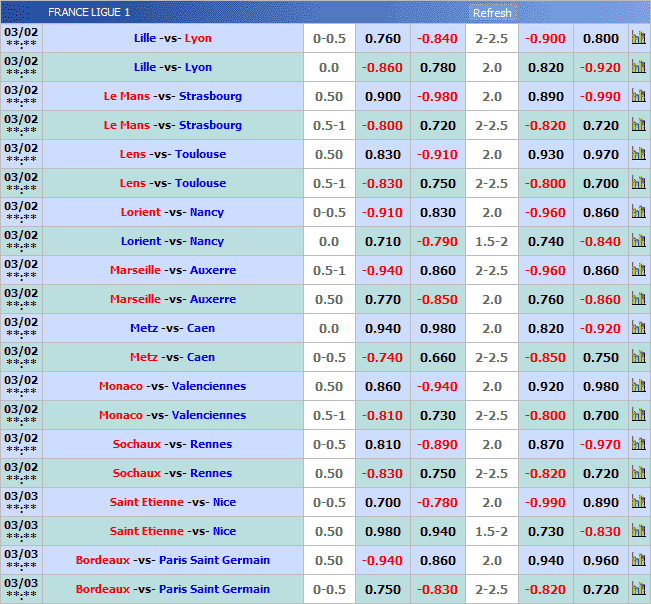Select -0.980 odds for Le Mans vs Strasbourg
The height and width of the screenshot is (604, 651).
tap(437, 97)
